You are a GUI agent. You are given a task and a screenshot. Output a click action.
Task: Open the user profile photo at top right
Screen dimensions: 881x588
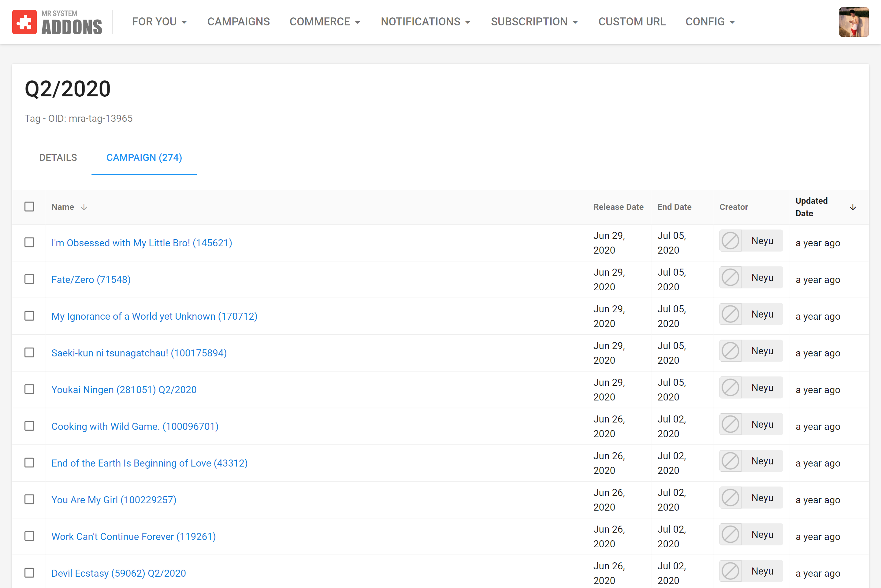click(x=854, y=22)
